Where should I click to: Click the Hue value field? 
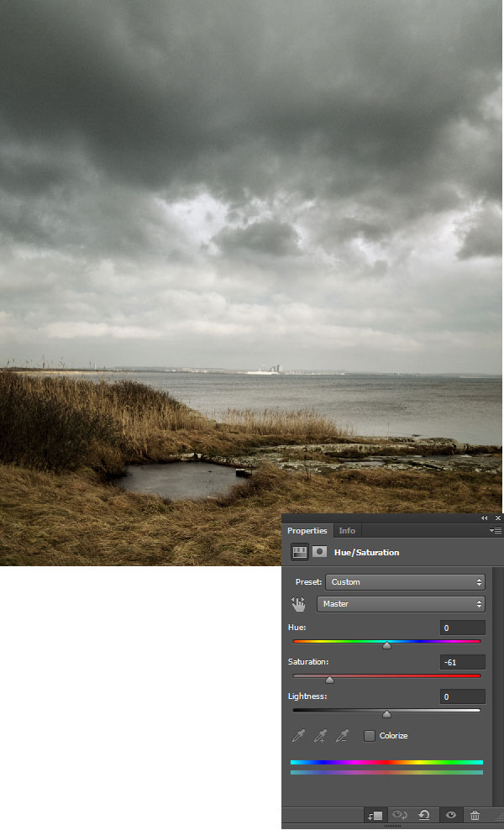pyautogui.click(x=463, y=628)
